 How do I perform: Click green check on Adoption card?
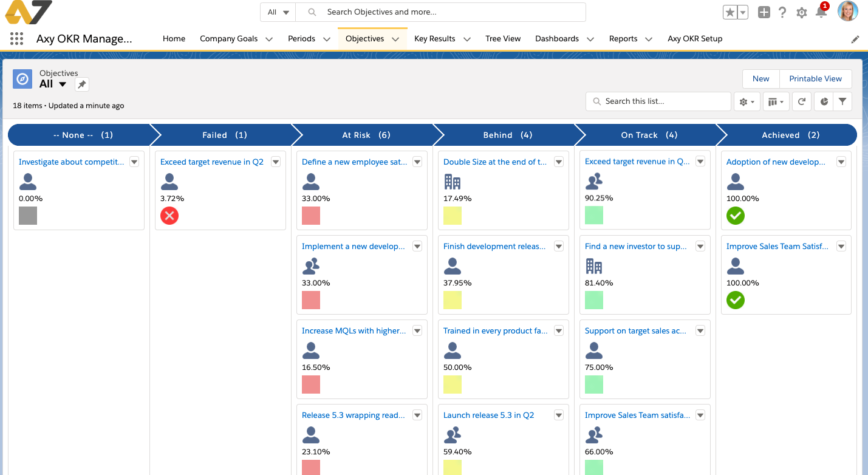[x=736, y=216]
